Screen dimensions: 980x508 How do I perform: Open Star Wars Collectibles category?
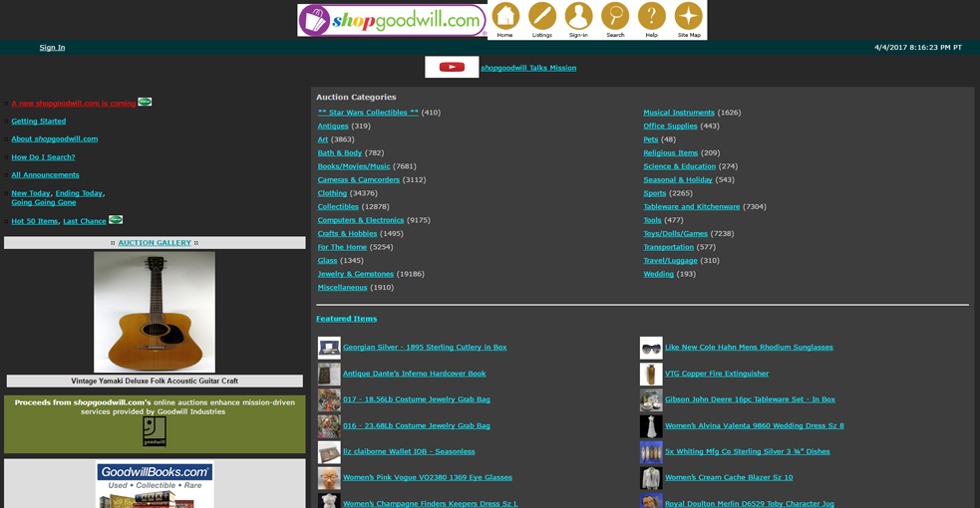point(368,113)
